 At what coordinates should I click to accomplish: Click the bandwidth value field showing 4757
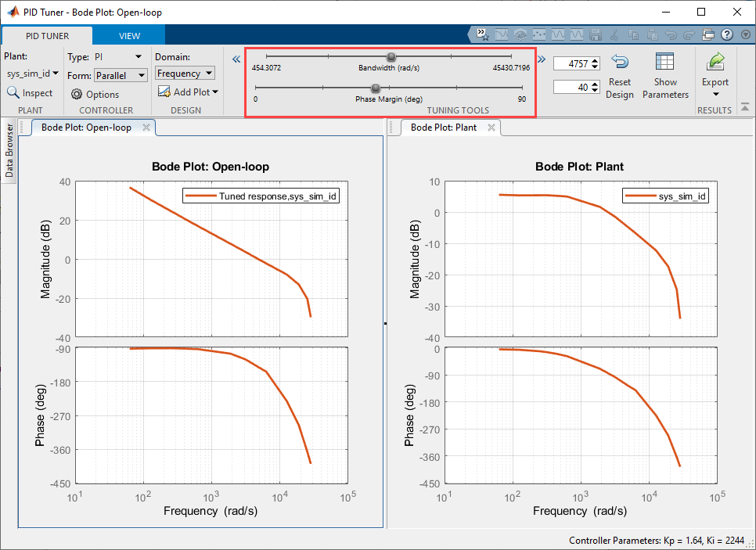572,63
